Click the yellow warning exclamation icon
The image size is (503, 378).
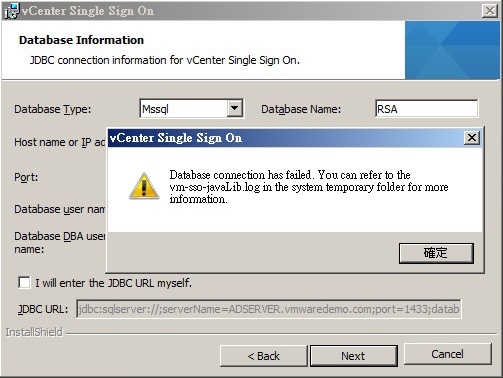(144, 186)
